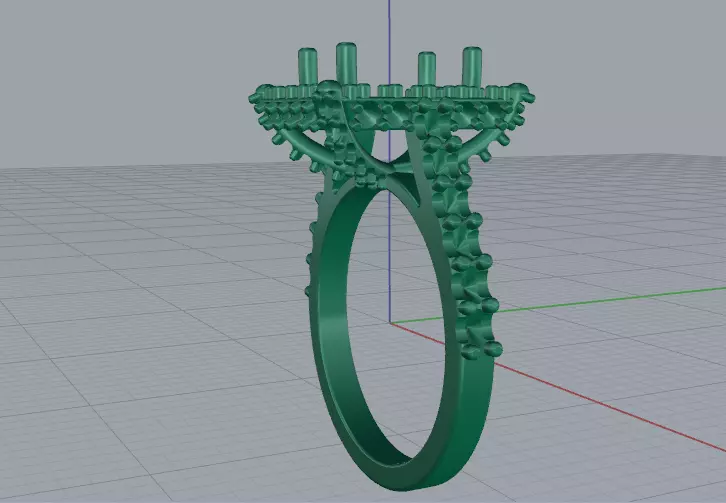Pick the leftmost prong on the ring head
The image size is (726, 503).
(x=307, y=66)
